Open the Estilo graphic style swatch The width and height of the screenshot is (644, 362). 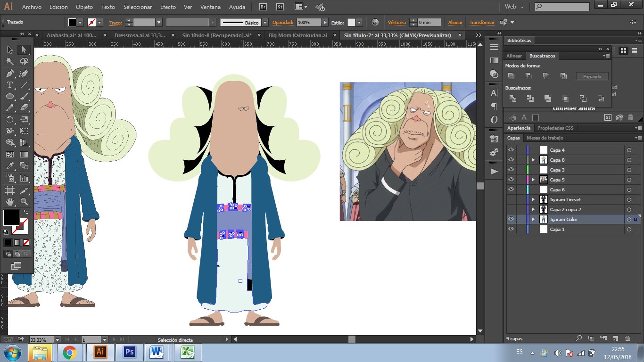tap(352, 23)
